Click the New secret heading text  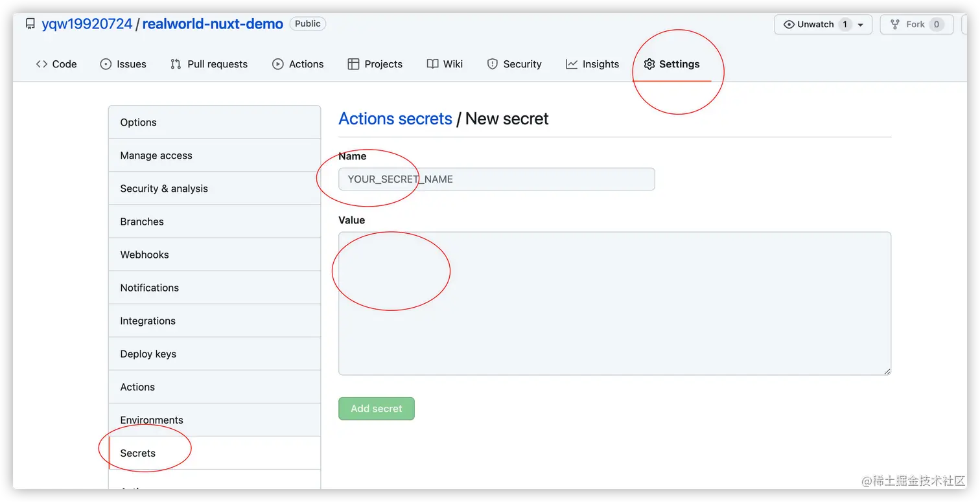pyautogui.click(x=507, y=119)
